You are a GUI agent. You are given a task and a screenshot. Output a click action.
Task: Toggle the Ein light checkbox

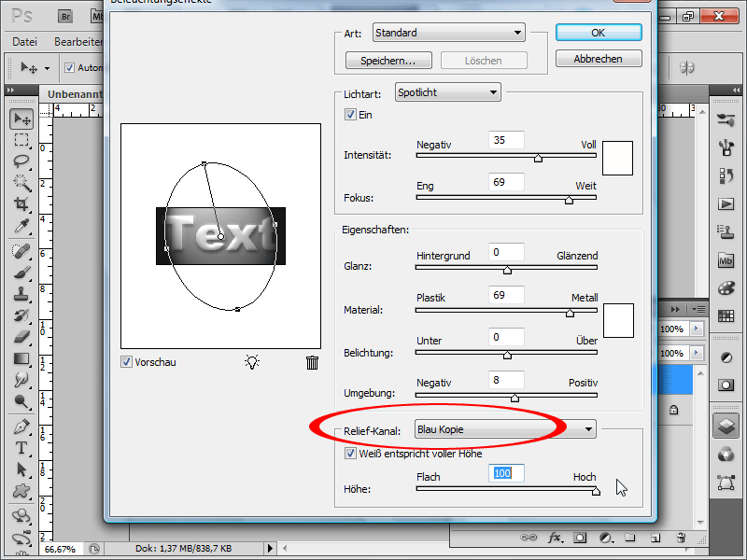(350, 115)
